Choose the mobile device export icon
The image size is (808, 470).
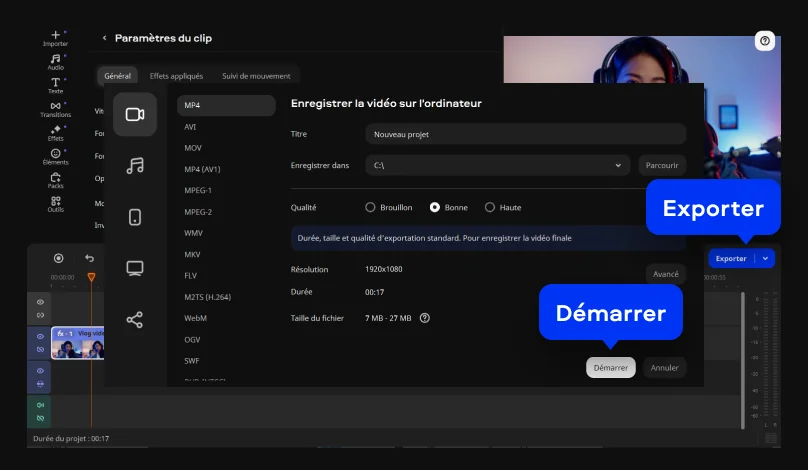[x=135, y=217]
